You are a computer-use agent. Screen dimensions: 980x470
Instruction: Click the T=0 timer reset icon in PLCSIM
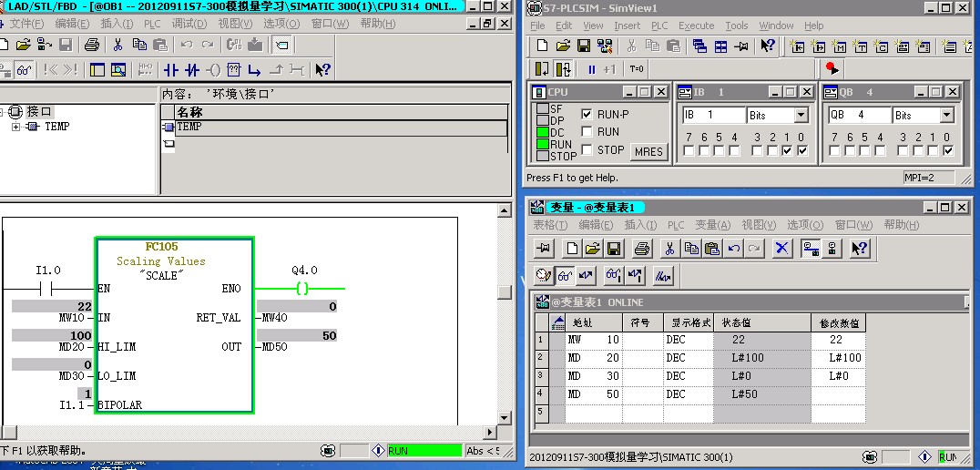(637, 69)
